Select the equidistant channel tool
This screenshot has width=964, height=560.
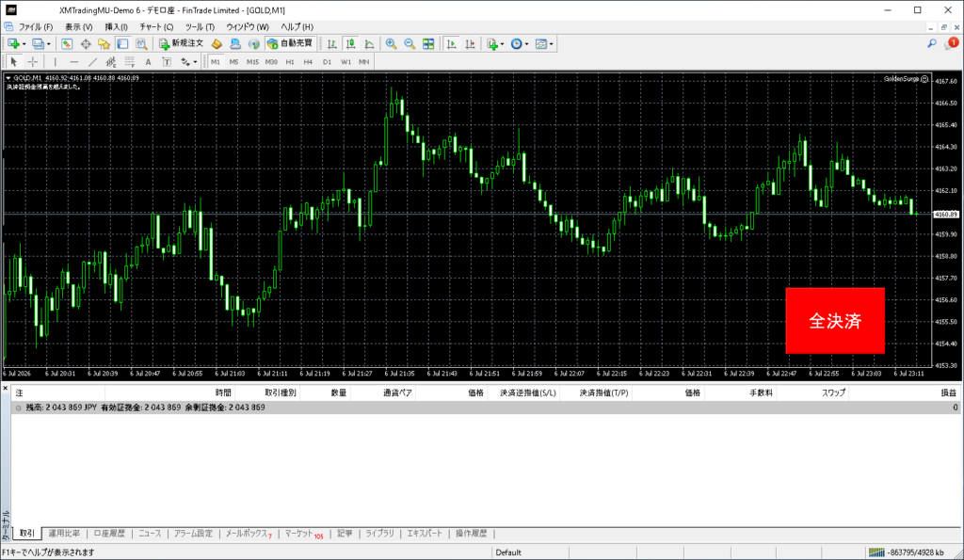[111, 62]
